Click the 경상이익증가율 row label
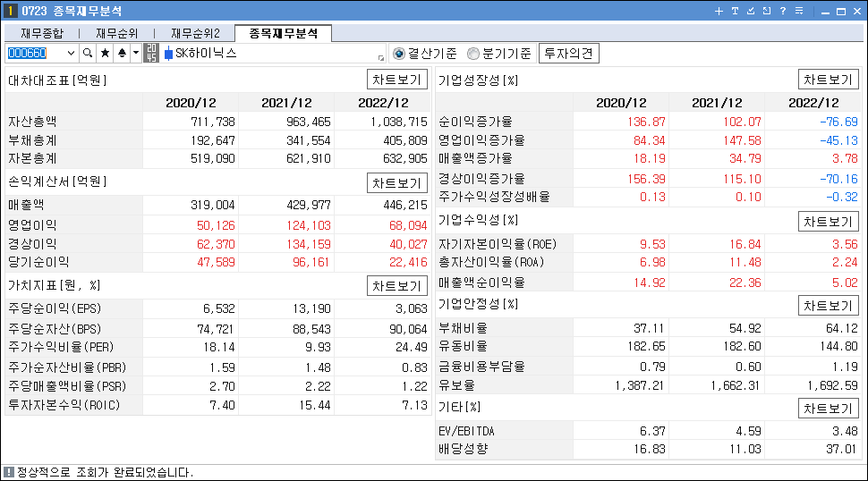This screenshot has height=481, width=868. click(x=481, y=179)
